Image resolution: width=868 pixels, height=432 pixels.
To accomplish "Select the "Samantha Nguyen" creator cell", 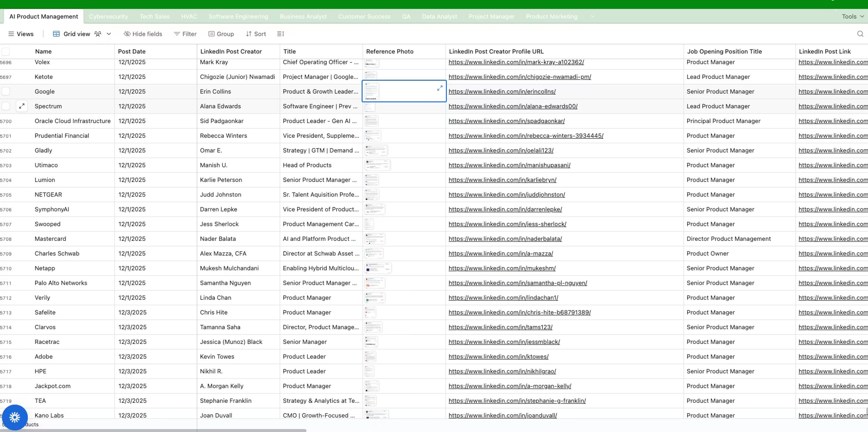I will click(238, 283).
